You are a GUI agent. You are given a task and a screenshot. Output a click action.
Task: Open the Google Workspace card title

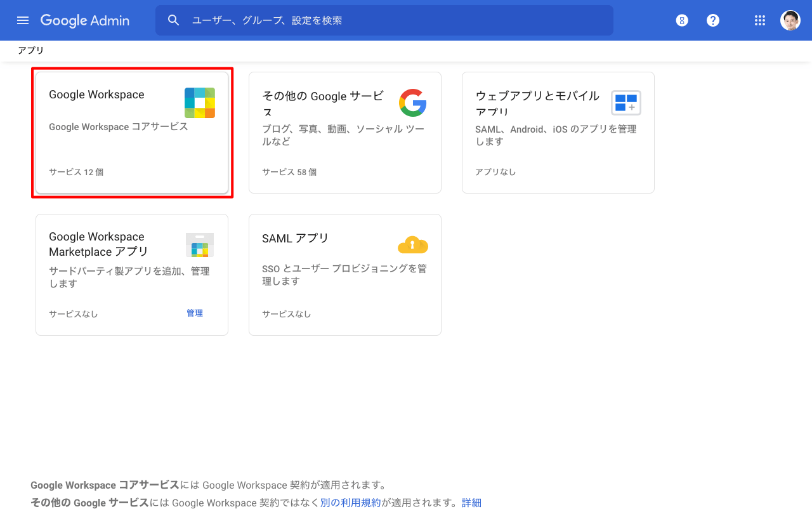(96, 95)
